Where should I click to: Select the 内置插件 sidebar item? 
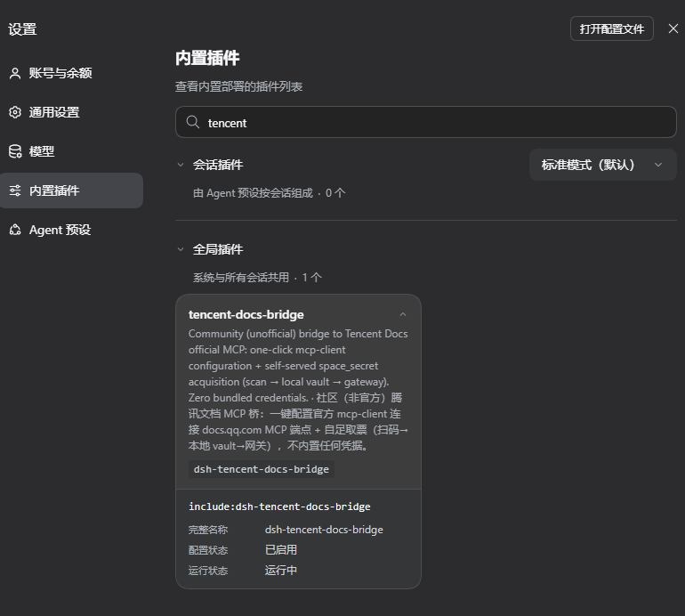[x=72, y=190]
